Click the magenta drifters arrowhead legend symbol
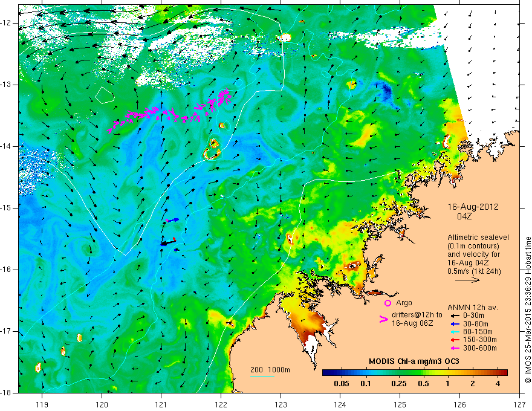The image size is (532, 411). [x=383, y=319]
